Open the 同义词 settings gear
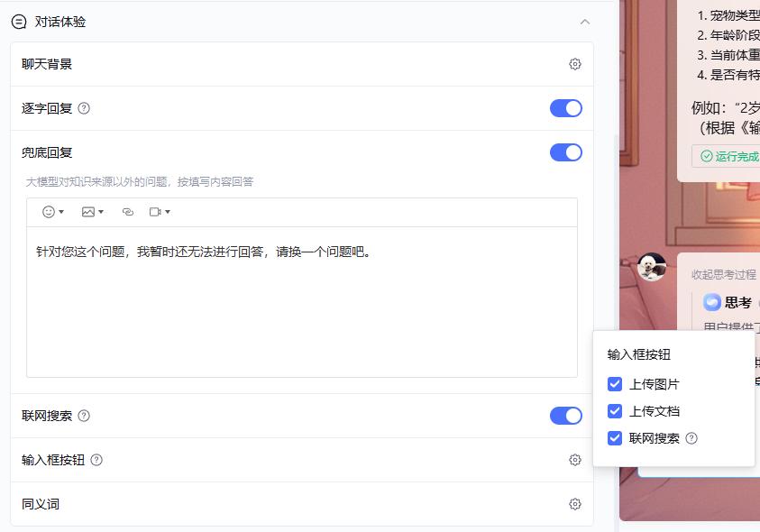The image size is (760, 532). [575, 503]
